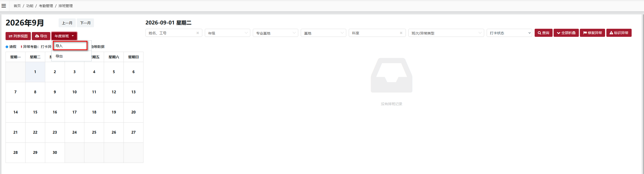Click the 星期六 column header
644x174 pixels.
point(114,57)
